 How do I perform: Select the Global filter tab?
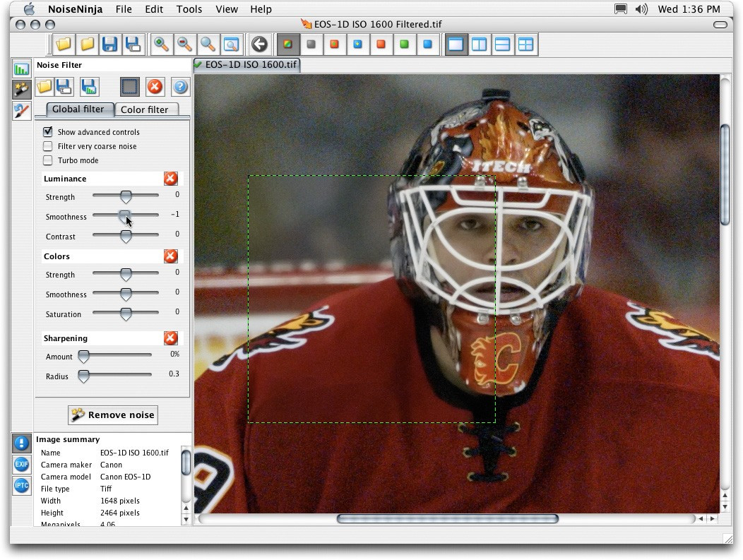click(78, 109)
